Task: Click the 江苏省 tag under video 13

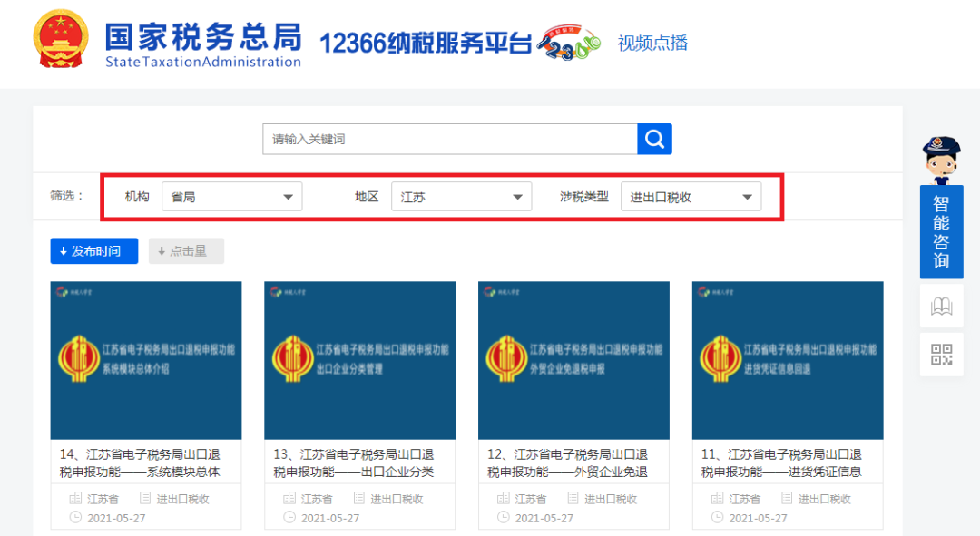Action: 317,499
